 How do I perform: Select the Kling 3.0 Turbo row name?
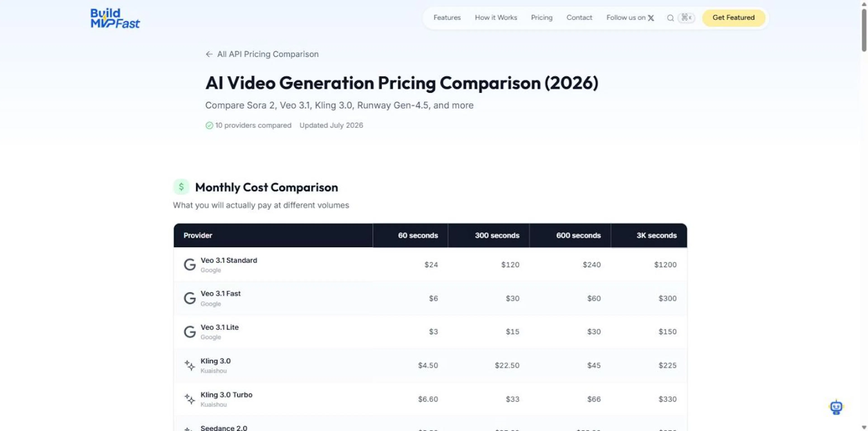[x=226, y=395]
